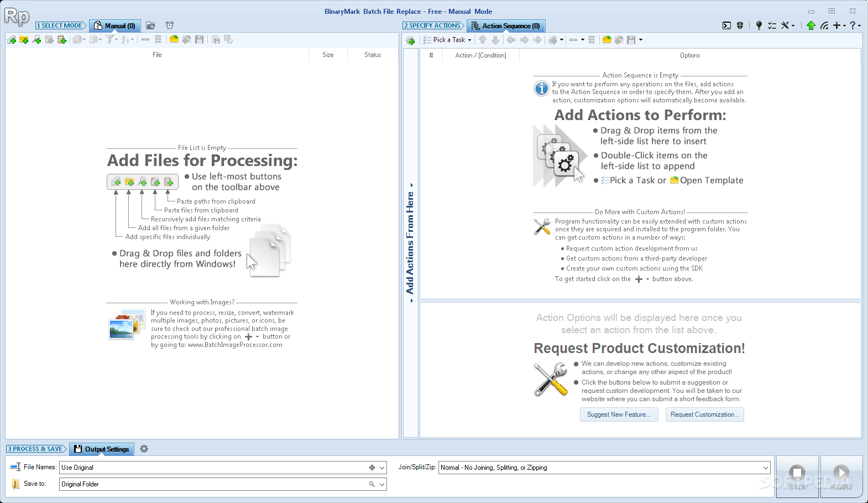
Task: Switch to the Manual (0) tab
Action: click(115, 26)
